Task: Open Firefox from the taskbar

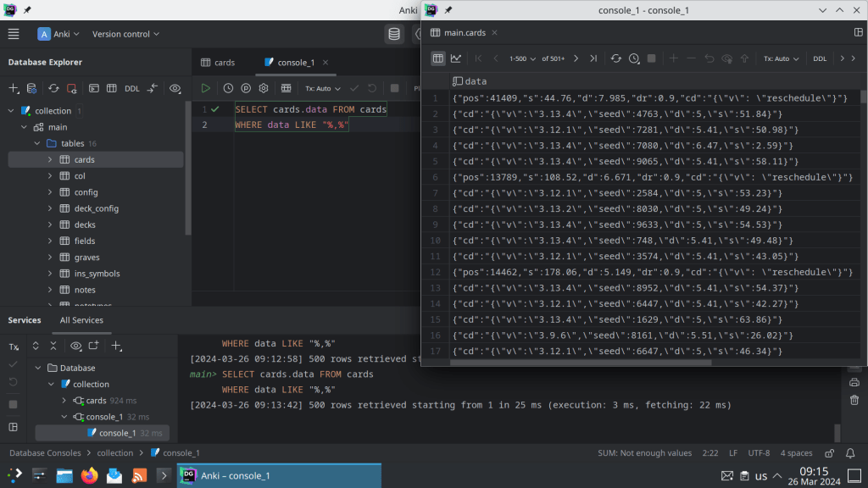Action: coord(90,476)
